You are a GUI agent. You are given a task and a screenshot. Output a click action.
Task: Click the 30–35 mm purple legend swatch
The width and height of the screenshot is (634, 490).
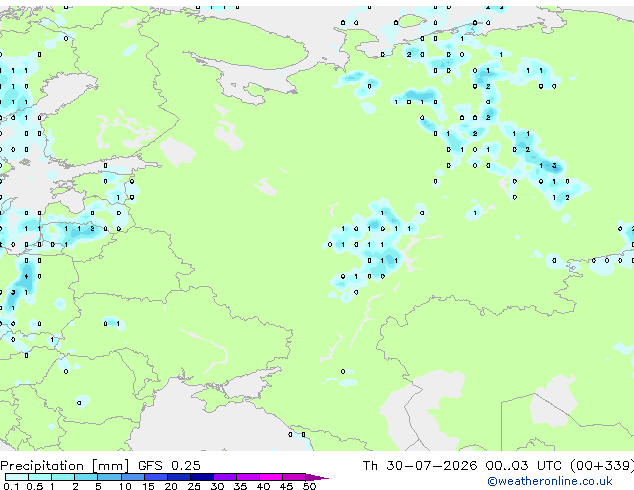[224, 477]
